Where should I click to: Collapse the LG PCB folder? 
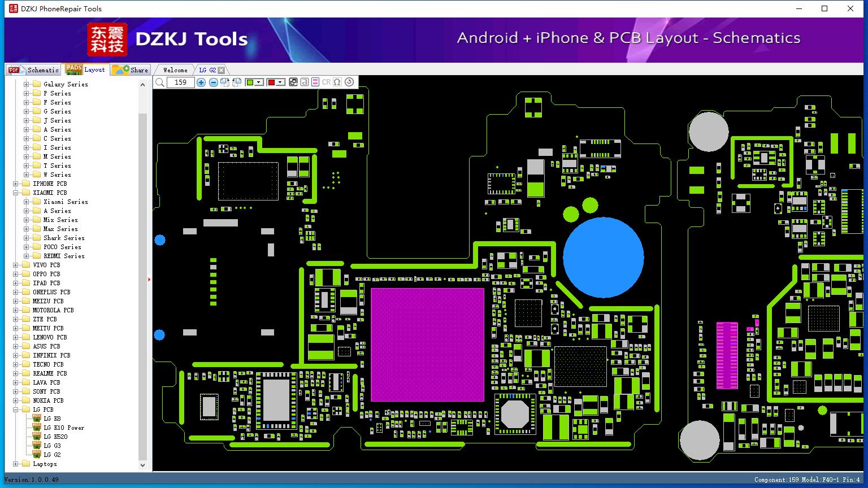[16, 409]
